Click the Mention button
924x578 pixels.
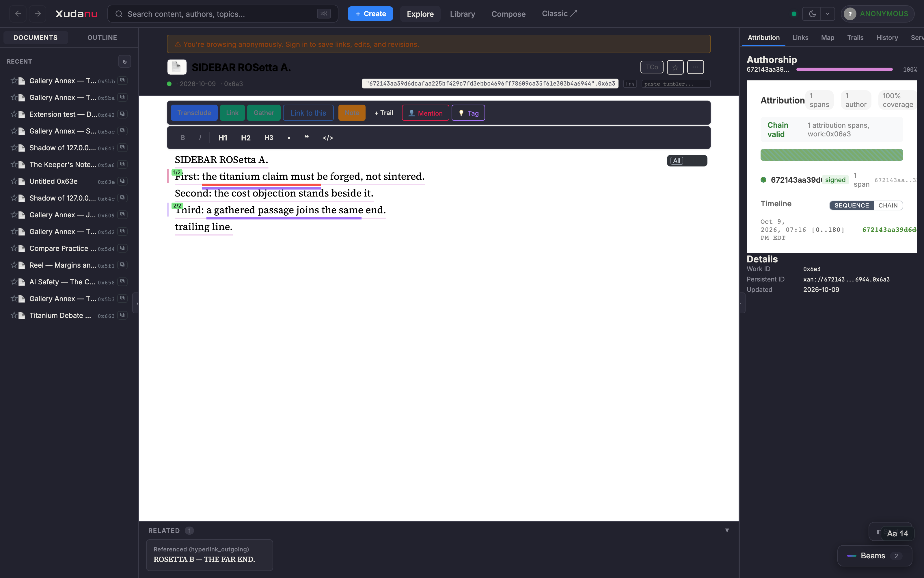[425, 113]
